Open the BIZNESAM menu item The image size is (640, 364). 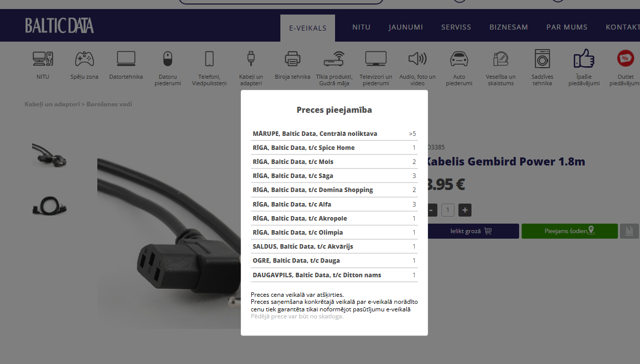point(509,27)
